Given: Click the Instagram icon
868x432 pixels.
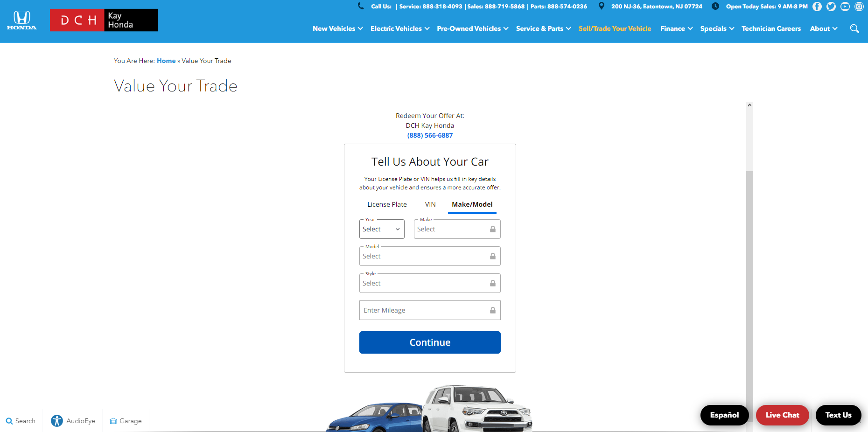Looking at the screenshot, I should tap(860, 7).
